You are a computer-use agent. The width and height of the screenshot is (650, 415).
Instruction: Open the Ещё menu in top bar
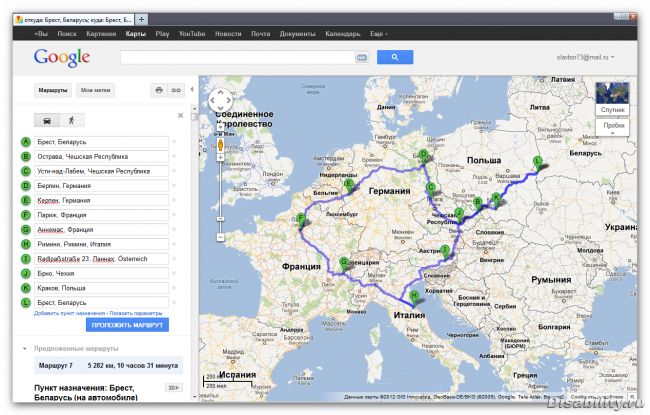(x=377, y=34)
